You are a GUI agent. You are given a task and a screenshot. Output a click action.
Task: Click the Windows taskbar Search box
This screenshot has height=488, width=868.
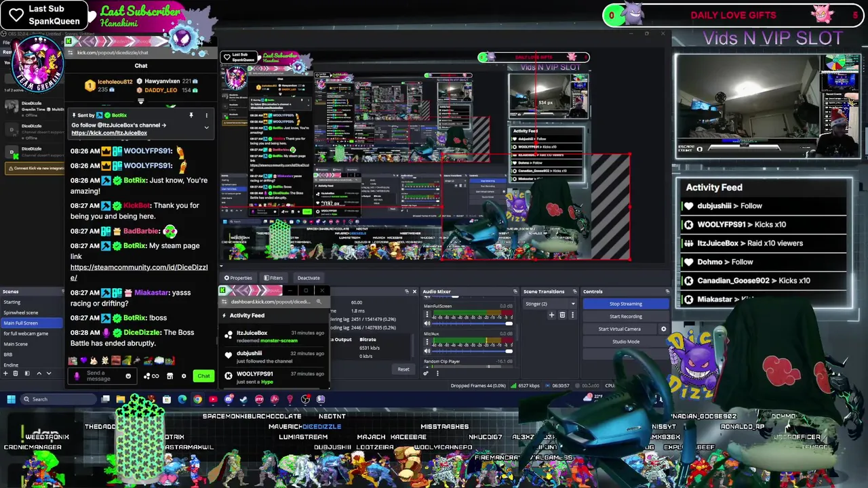coord(58,399)
